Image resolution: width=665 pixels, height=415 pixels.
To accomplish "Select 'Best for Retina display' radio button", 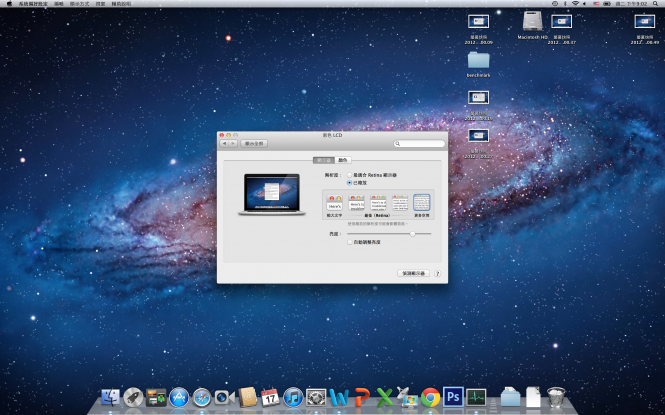I will tap(349, 175).
